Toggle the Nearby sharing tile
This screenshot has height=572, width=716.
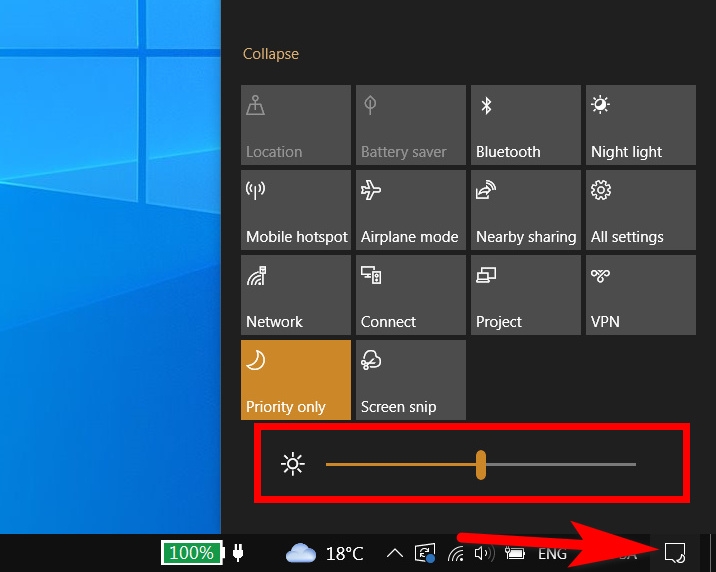tap(526, 210)
